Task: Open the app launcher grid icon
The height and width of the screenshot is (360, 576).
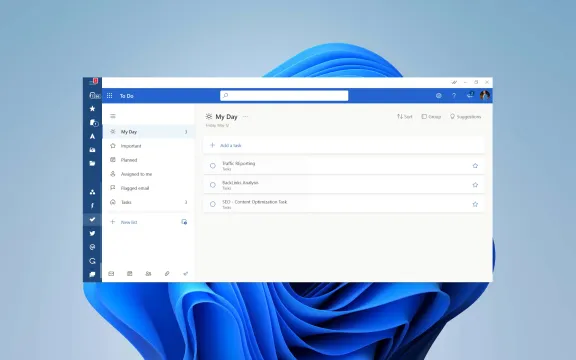Action: click(109, 96)
